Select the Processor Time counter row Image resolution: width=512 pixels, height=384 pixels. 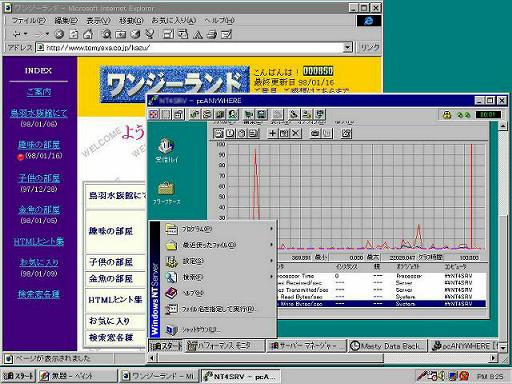[380, 276]
